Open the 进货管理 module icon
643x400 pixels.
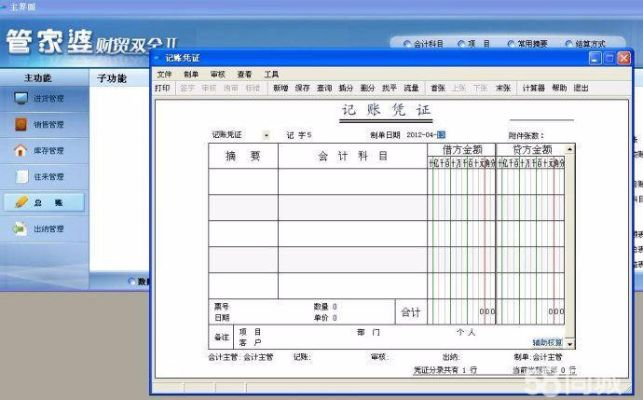click(x=21, y=98)
